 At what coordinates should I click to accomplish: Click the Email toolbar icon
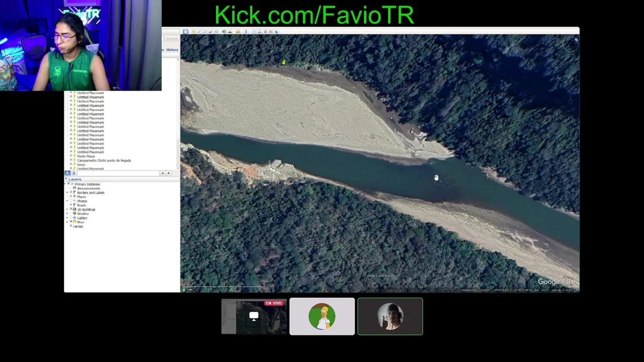point(254,32)
